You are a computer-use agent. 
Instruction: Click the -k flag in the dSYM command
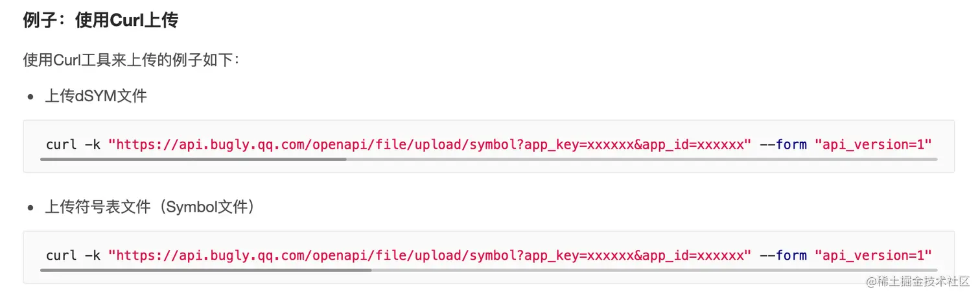coord(93,144)
